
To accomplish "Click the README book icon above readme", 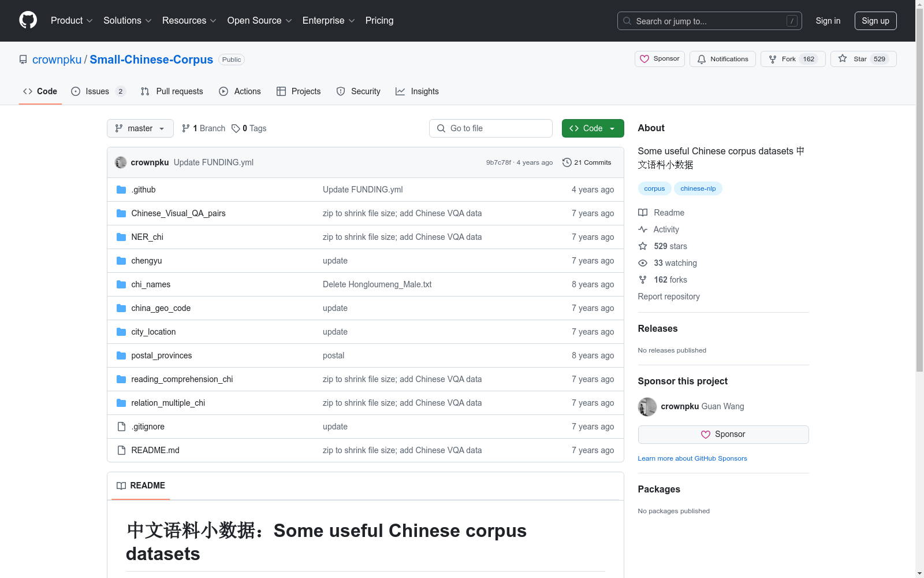I will tap(121, 486).
